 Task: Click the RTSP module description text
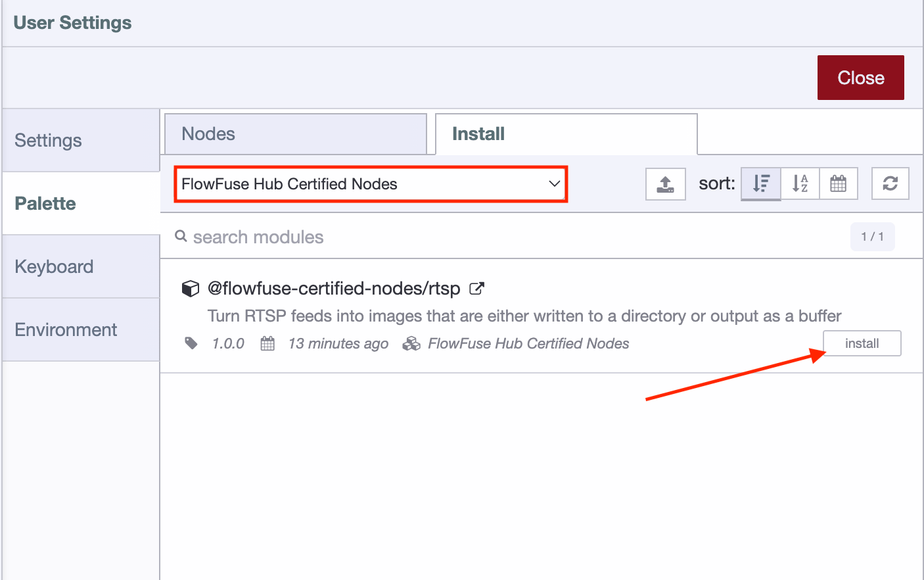(524, 316)
